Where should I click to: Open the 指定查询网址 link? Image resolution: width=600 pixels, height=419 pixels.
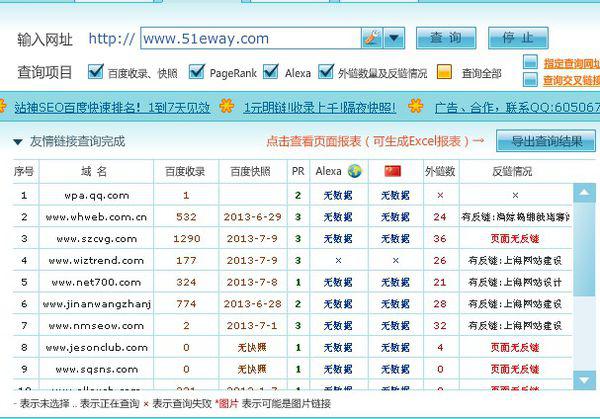572,63
